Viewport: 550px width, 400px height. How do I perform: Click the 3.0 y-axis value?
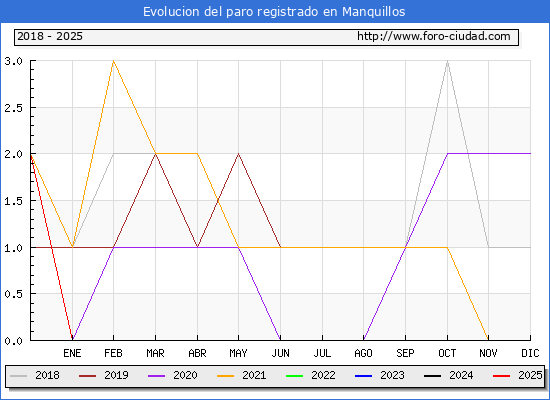[13, 61]
